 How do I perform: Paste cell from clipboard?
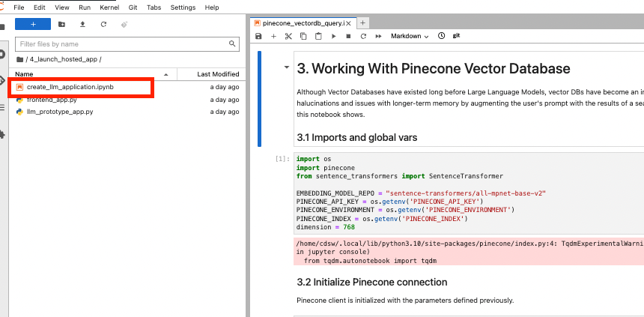point(318,36)
